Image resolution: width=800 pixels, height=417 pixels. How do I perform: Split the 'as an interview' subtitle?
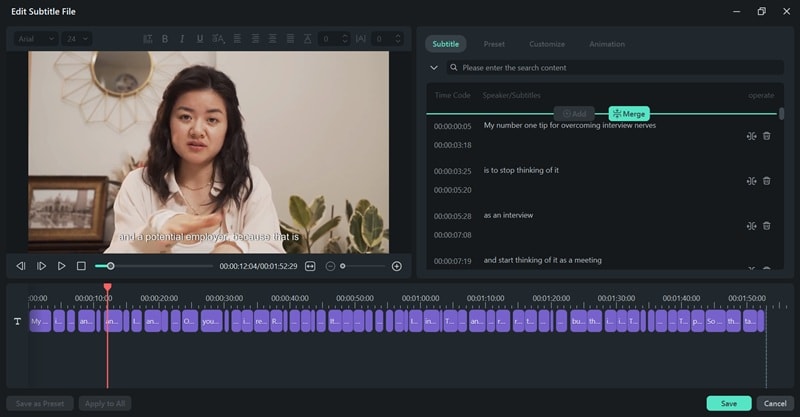click(x=752, y=226)
